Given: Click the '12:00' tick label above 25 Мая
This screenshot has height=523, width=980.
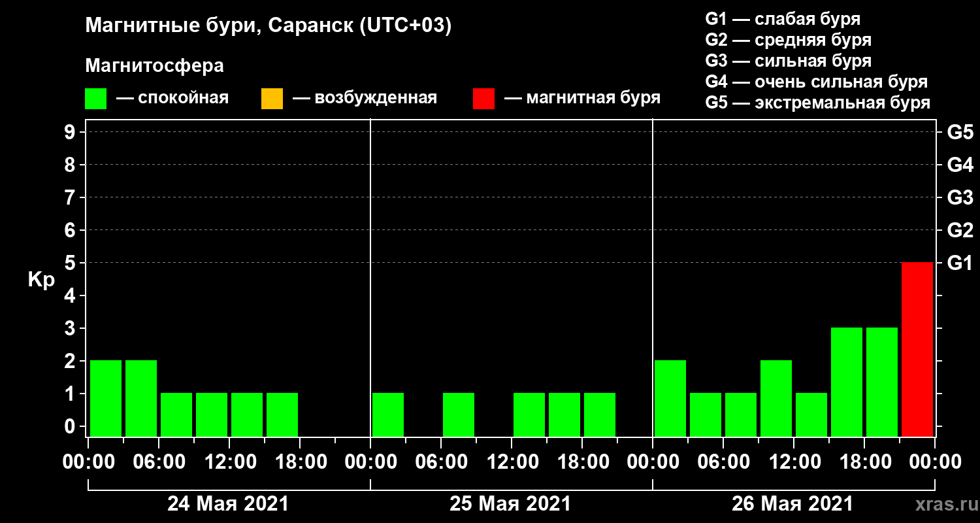Looking at the screenshot, I should pos(512,462).
